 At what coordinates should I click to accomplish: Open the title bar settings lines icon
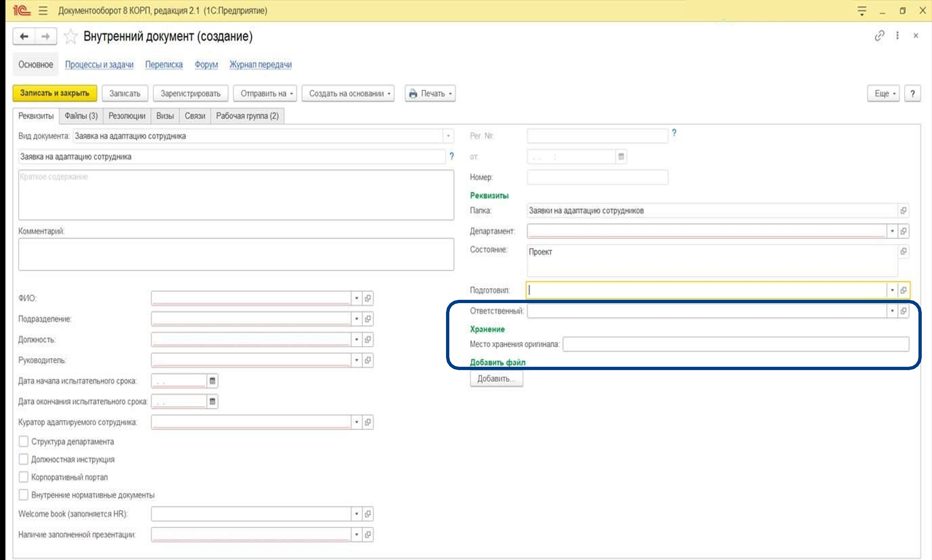pyautogui.click(x=861, y=11)
